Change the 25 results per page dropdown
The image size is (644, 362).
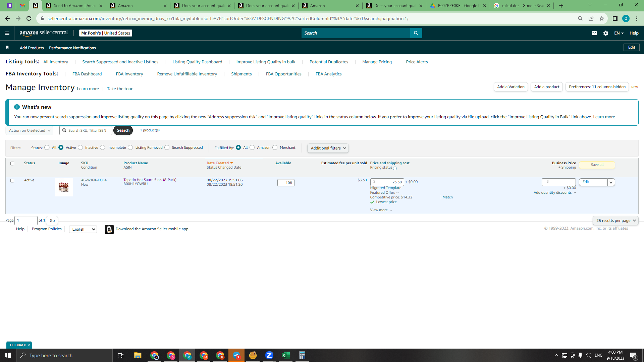[615, 221]
